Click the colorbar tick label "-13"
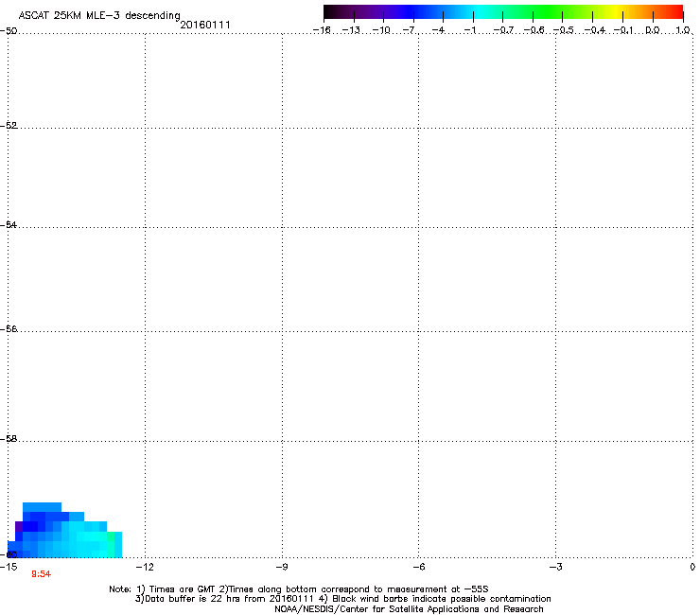Viewport: 700px width, 615px height. [x=351, y=30]
